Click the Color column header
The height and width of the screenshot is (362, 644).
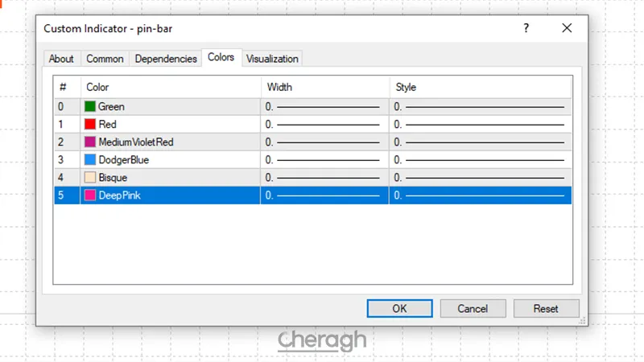(x=169, y=87)
